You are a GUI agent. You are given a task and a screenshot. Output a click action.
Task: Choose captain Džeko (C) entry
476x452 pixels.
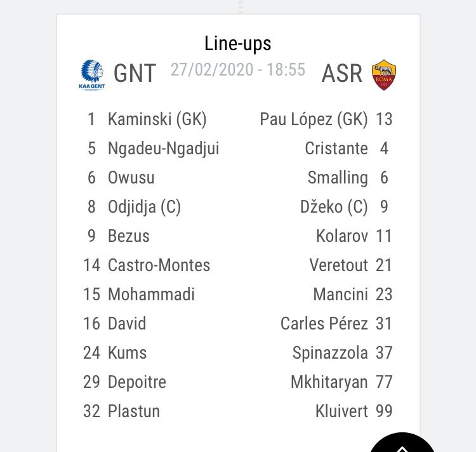(334, 207)
